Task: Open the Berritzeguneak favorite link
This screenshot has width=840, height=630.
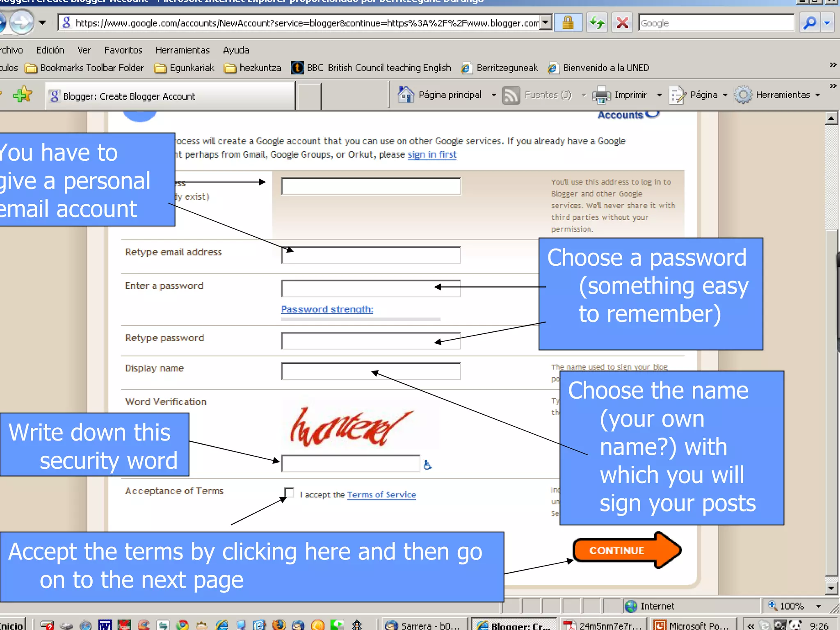Action: pos(499,68)
